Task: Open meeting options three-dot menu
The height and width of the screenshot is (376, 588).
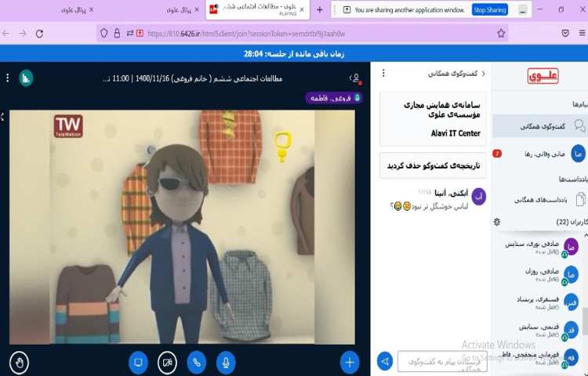Action: point(8,78)
